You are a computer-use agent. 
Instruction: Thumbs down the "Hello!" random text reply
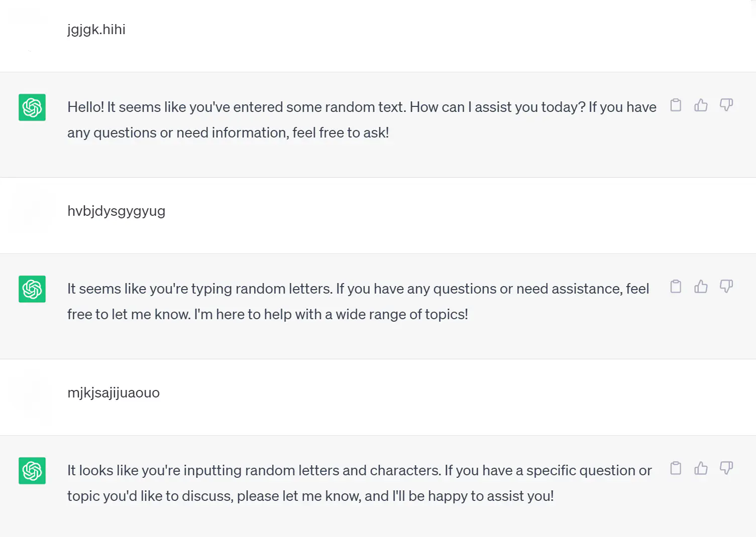[x=726, y=105]
